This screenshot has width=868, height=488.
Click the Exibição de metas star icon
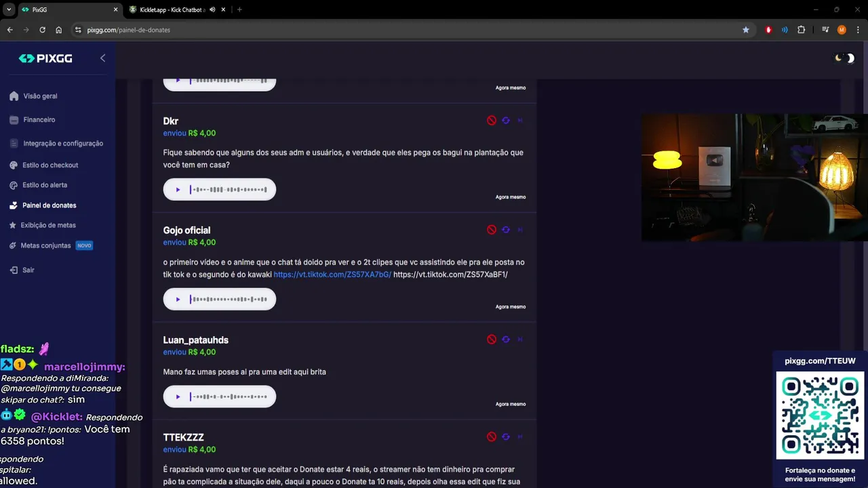click(13, 225)
